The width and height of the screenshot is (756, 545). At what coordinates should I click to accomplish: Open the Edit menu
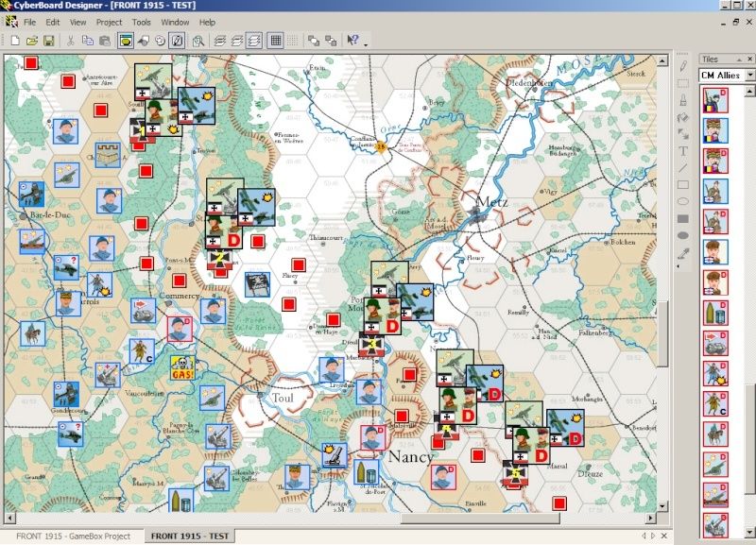click(x=53, y=22)
